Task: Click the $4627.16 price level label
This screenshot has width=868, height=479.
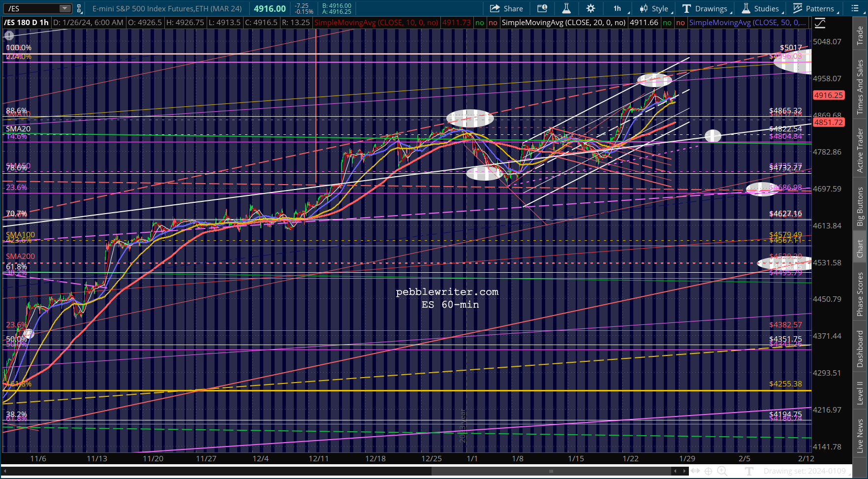Action: (x=786, y=214)
